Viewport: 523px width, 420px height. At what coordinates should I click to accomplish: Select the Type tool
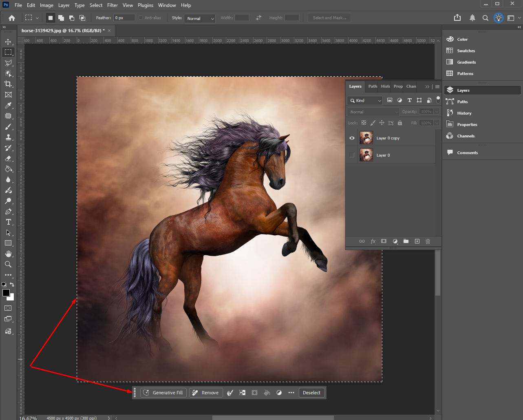(x=9, y=222)
